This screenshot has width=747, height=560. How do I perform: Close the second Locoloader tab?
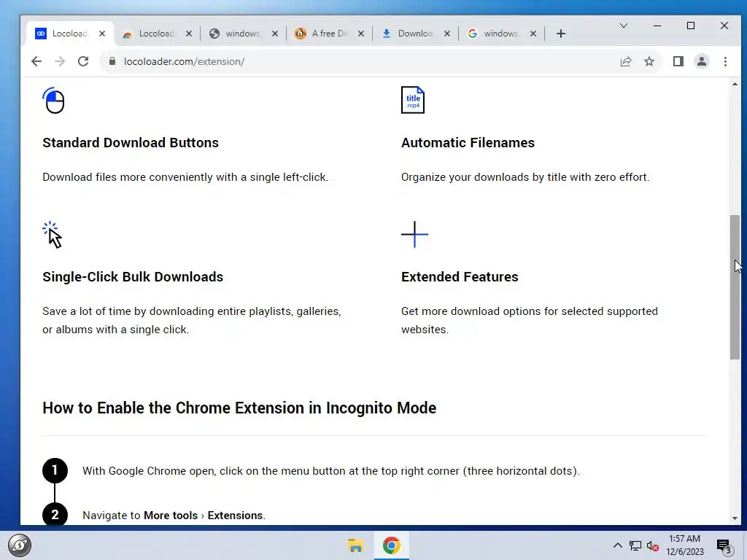coord(189,34)
